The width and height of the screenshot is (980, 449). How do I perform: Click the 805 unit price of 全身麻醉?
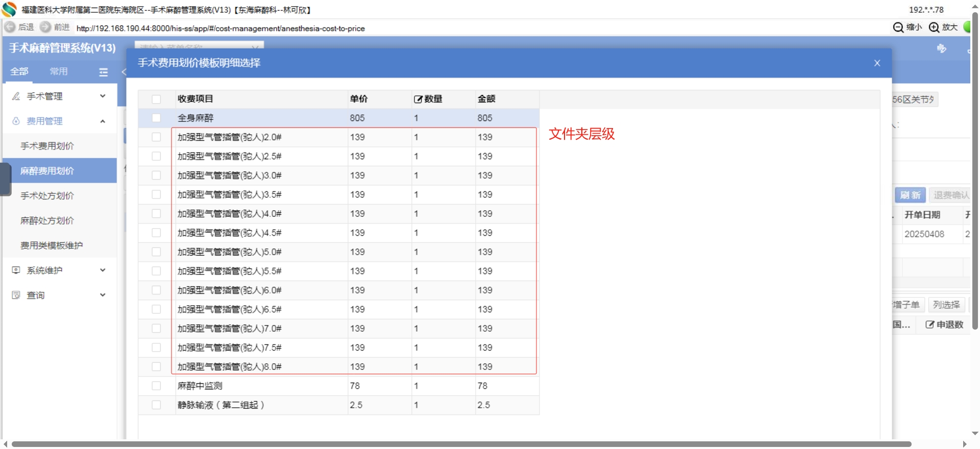click(357, 118)
